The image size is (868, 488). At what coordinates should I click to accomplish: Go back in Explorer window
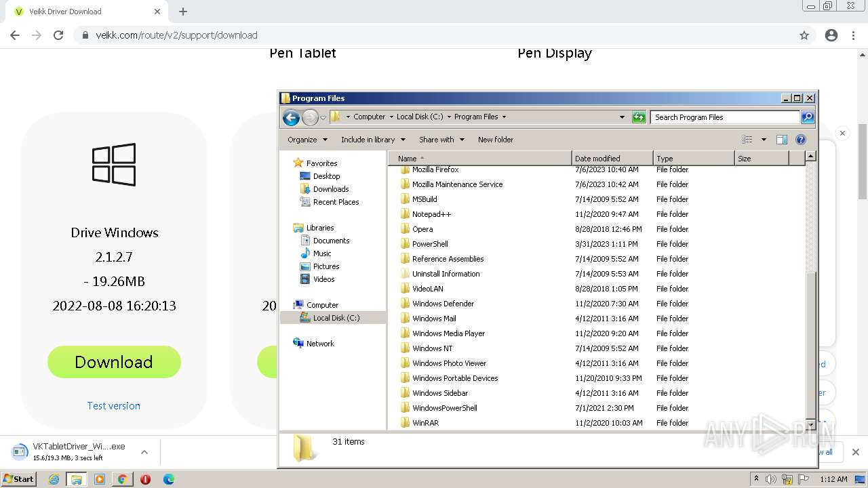coord(291,117)
